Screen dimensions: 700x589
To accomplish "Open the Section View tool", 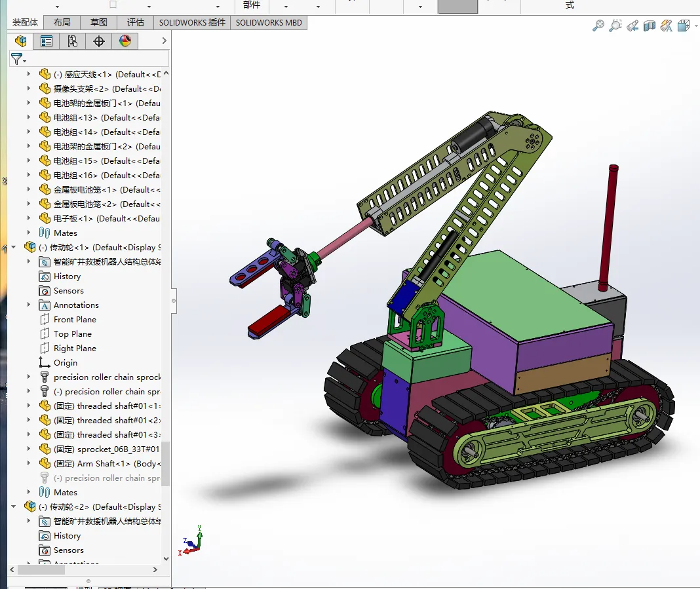I will click(x=649, y=26).
